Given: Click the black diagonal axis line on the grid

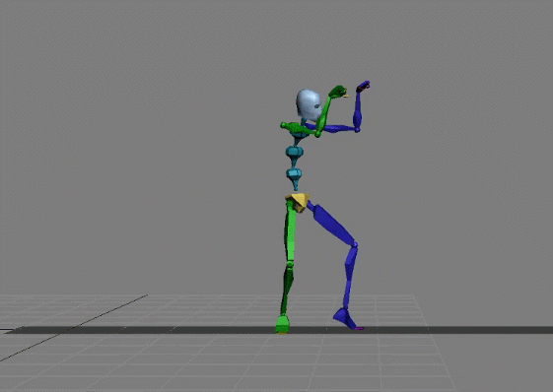Looking at the screenshot, I should click(73, 328).
